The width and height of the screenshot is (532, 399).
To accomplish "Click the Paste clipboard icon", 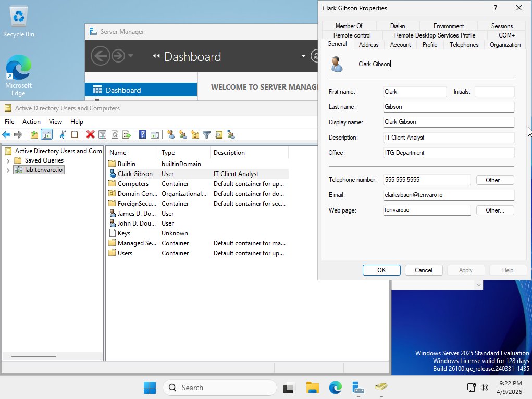I will tap(75, 135).
